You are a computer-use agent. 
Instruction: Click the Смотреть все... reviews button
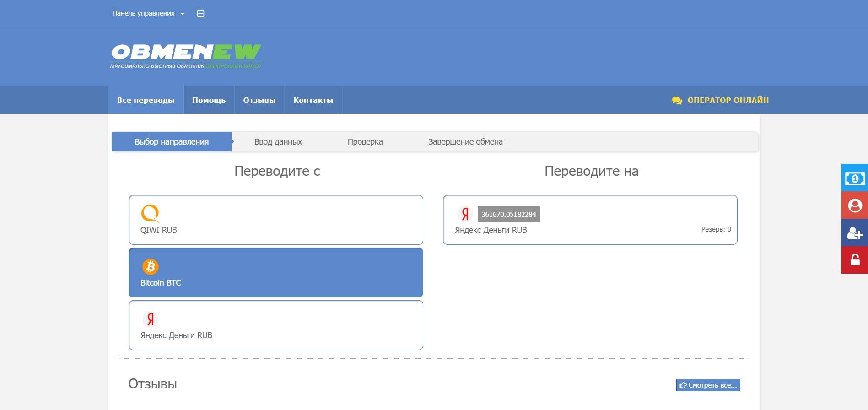[x=708, y=385]
